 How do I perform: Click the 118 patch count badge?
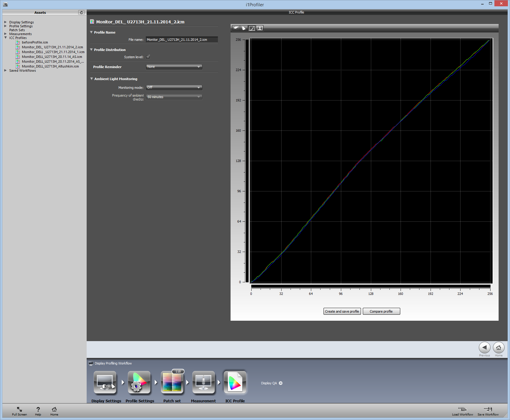(x=178, y=371)
